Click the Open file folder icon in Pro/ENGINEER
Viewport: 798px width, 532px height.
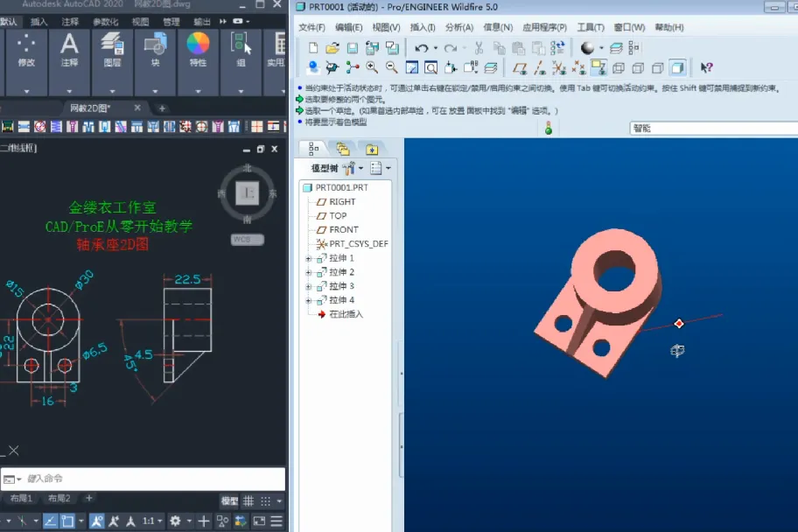tap(332, 48)
